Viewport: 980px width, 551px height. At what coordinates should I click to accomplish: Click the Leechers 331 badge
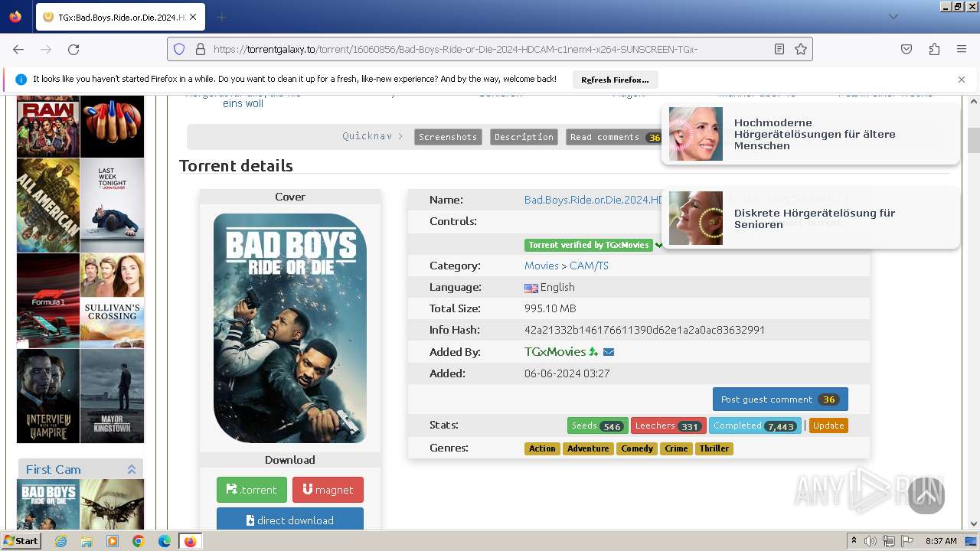(668, 425)
